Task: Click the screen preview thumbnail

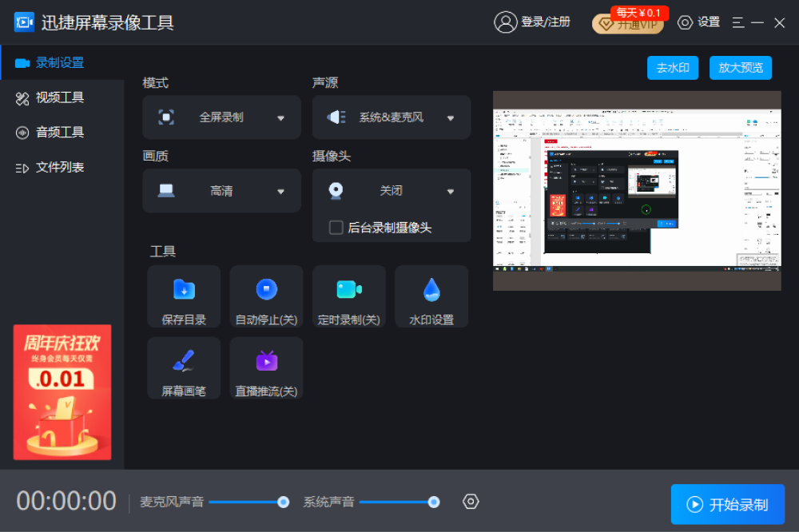Action: pyautogui.click(x=637, y=190)
